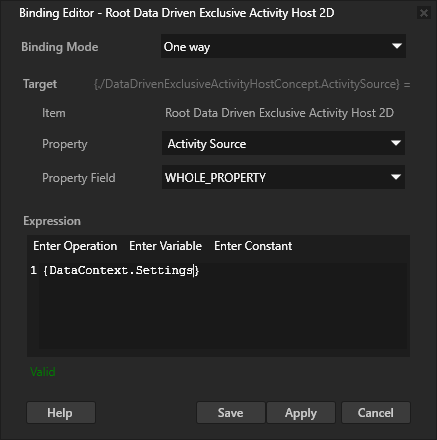The width and height of the screenshot is (437, 440).
Task: Click the Expression section label
Action: (x=52, y=221)
